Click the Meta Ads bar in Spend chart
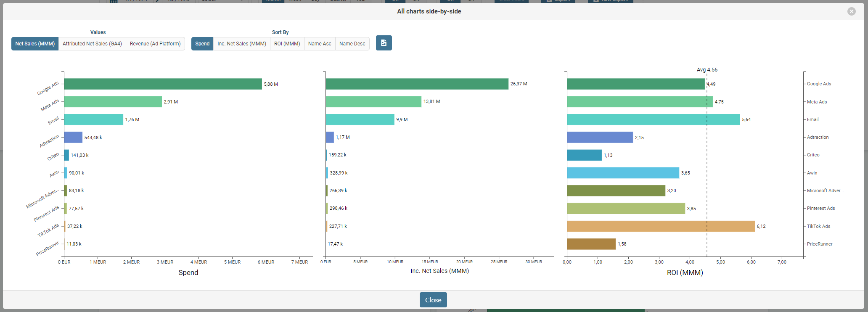The width and height of the screenshot is (868, 312). (113, 102)
